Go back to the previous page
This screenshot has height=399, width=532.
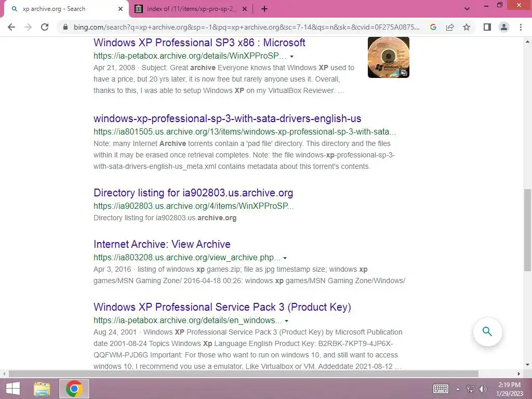pos(11,27)
